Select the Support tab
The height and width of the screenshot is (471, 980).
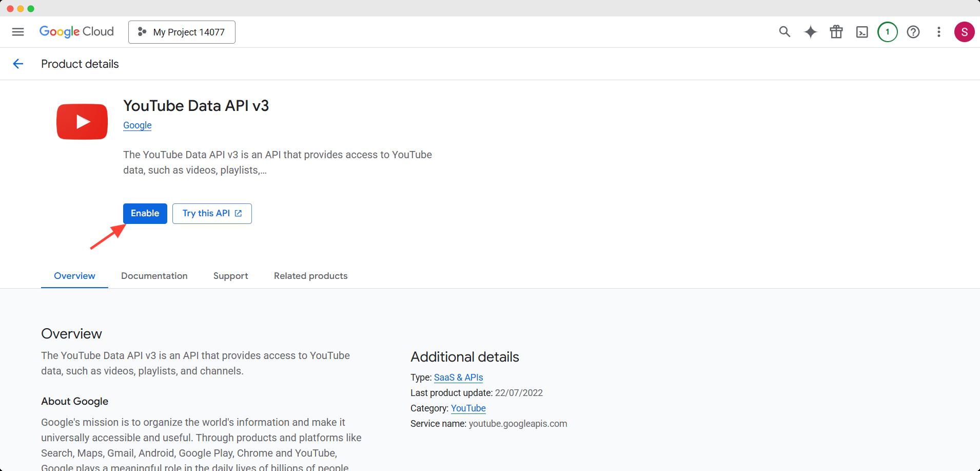tap(230, 276)
